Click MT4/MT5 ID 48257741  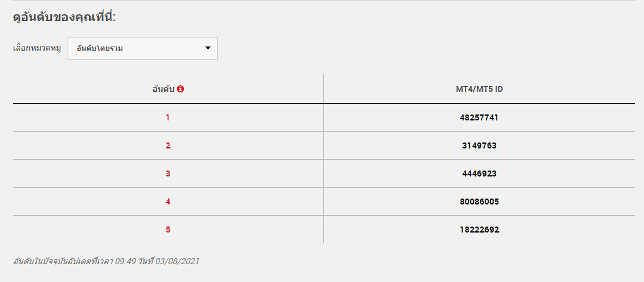point(479,118)
